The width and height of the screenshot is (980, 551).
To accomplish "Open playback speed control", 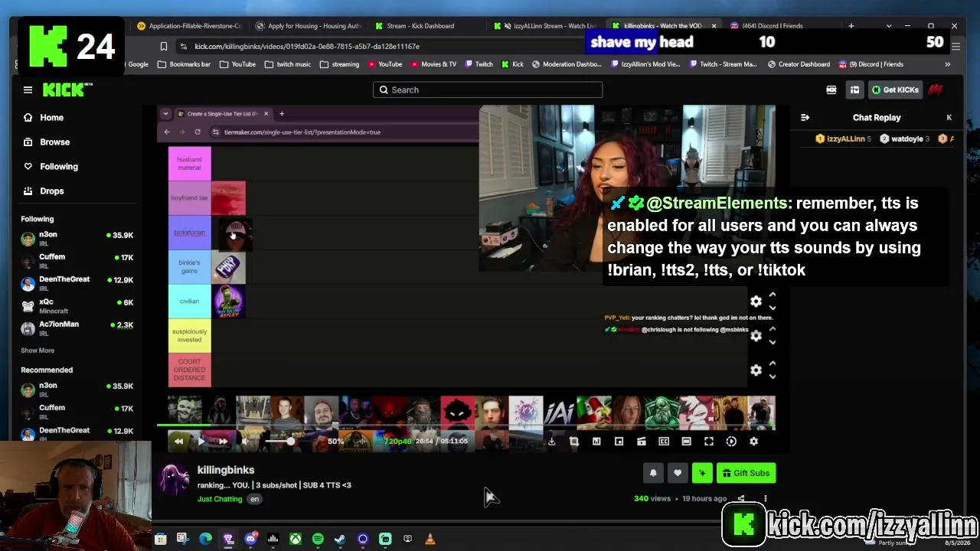I will (x=731, y=441).
